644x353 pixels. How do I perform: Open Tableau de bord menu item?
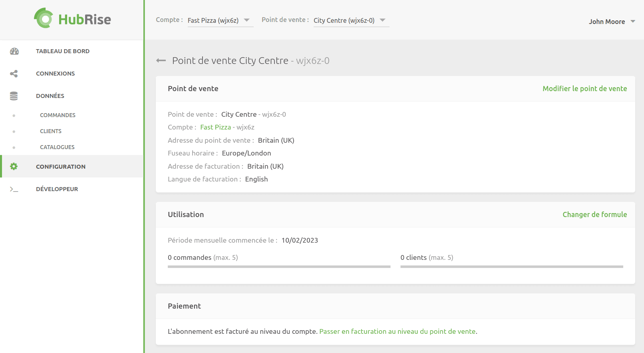[x=63, y=51]
